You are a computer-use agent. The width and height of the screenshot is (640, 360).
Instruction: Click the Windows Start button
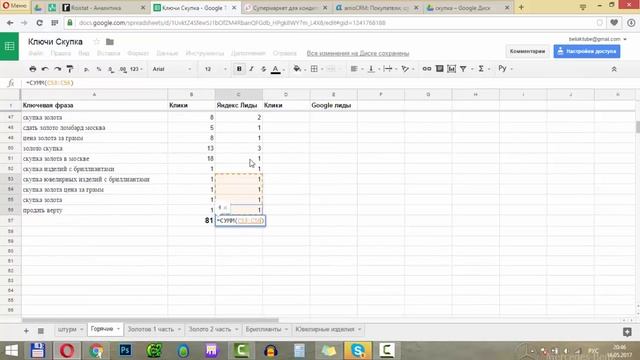coord(11,351)
